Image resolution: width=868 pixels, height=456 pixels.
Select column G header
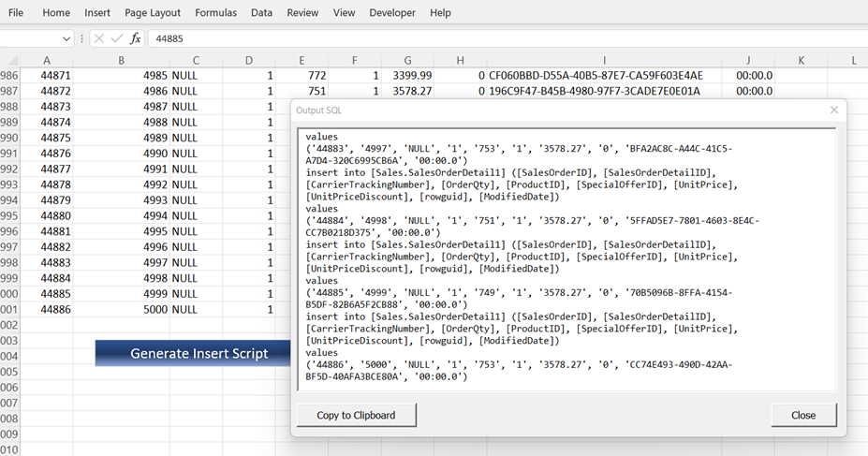point(407,60)
